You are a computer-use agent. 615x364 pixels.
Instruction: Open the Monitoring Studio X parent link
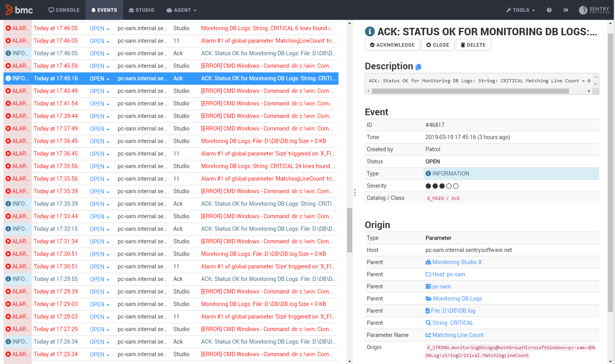pos(457,262)
